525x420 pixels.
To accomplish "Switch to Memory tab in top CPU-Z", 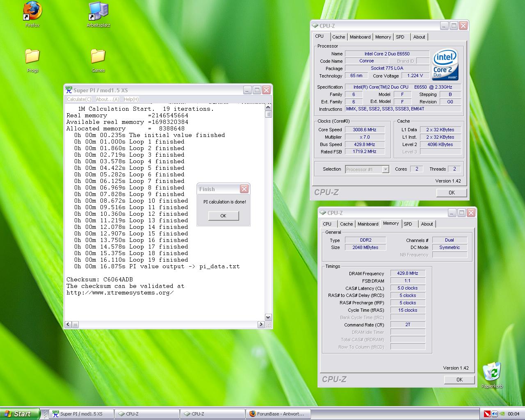I will click(383, 37).
